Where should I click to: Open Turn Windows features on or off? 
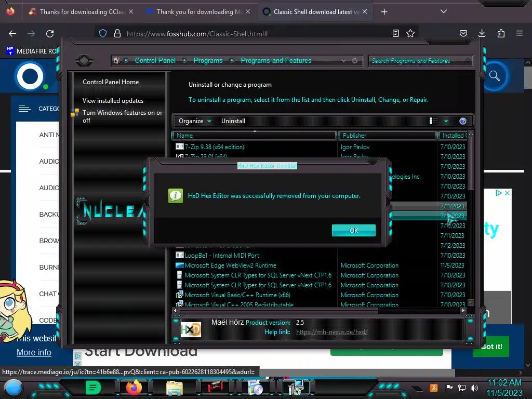point(123,116)
